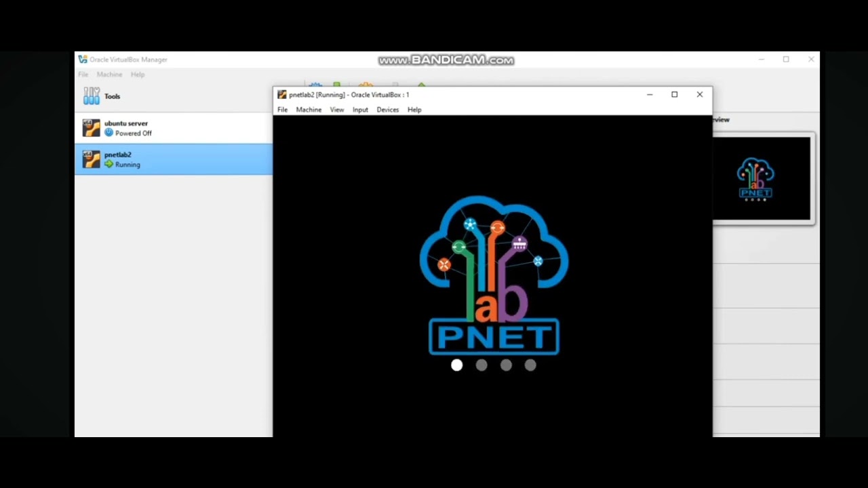Click the Powered Off status icon
This screenshot has height=488, width=868.
click(x=108, y=133)
